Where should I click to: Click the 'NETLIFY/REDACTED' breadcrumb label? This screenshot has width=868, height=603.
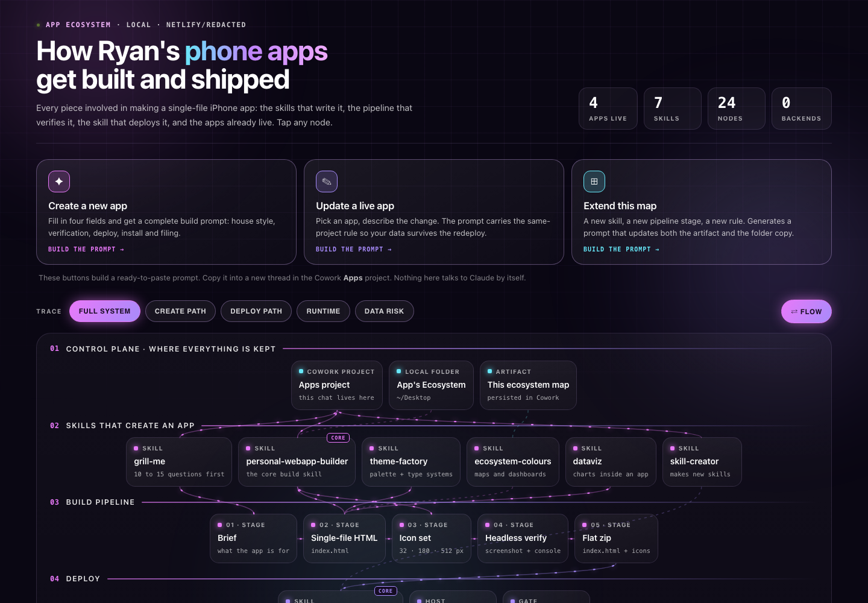(206, 25)
